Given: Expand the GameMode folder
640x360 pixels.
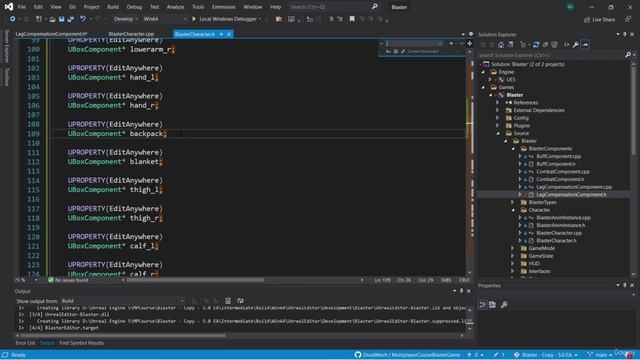Looking at the screenshot, I should 513,248.
